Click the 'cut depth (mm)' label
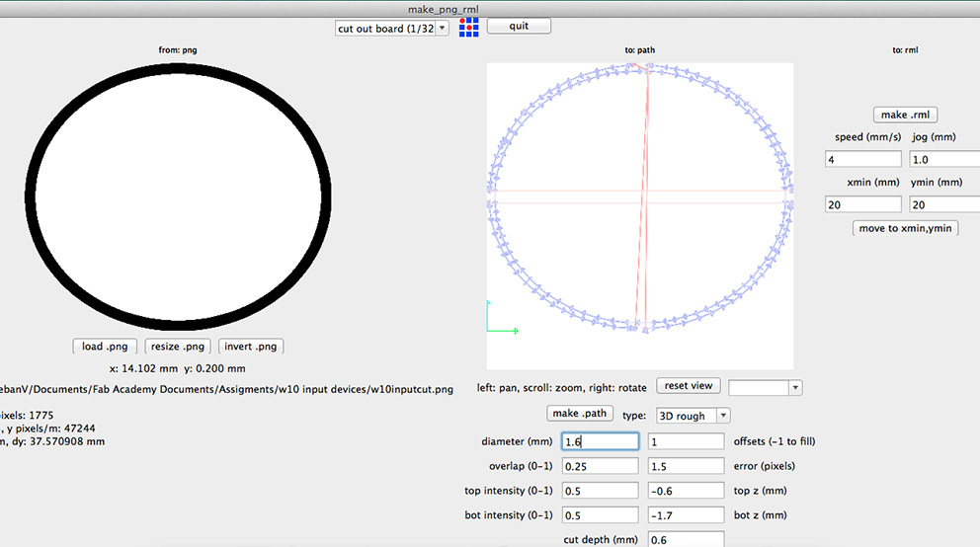The image size is (980, 547). tap(601, 539)
